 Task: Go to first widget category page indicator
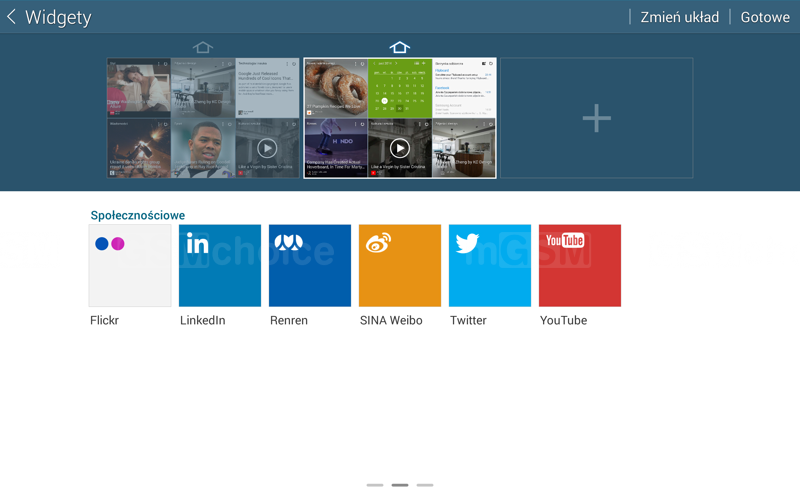tap(375, 485)
